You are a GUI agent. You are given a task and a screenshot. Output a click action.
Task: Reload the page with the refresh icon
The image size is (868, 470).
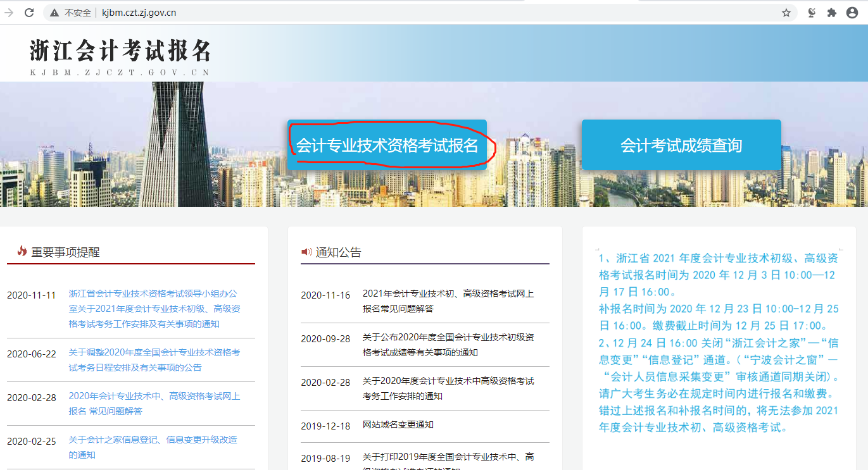[29, 13]
